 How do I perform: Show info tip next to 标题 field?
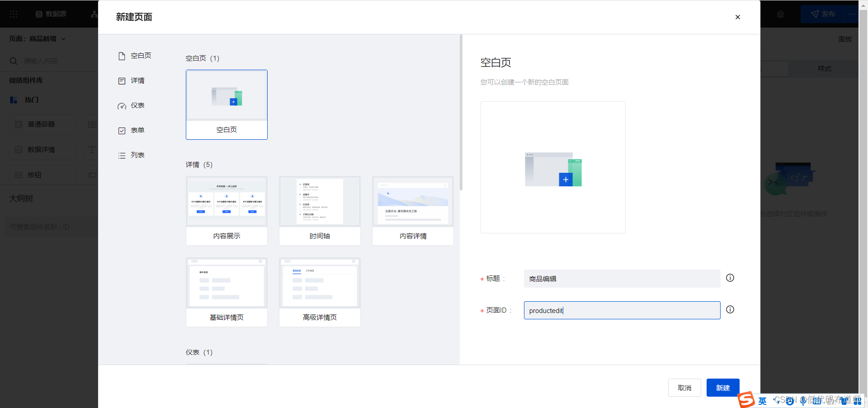pyautogui.click(x=730, y=278)
